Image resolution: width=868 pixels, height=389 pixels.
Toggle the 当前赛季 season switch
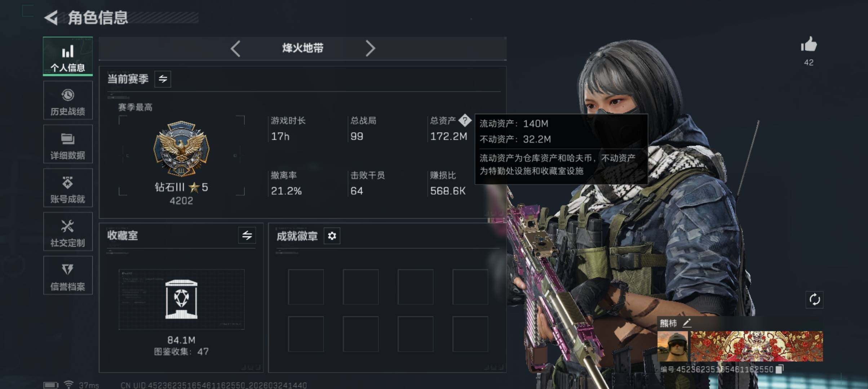click(163, 79)
